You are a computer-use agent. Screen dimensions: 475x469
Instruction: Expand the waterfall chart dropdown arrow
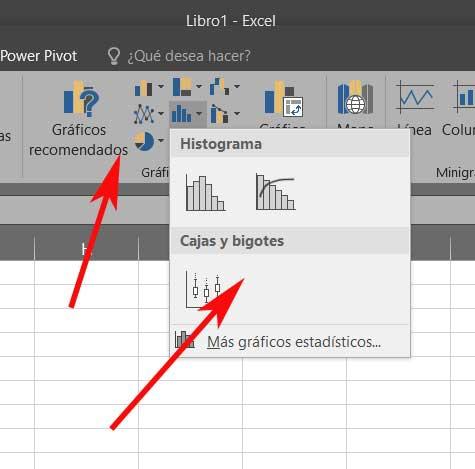tap(237, 86)
